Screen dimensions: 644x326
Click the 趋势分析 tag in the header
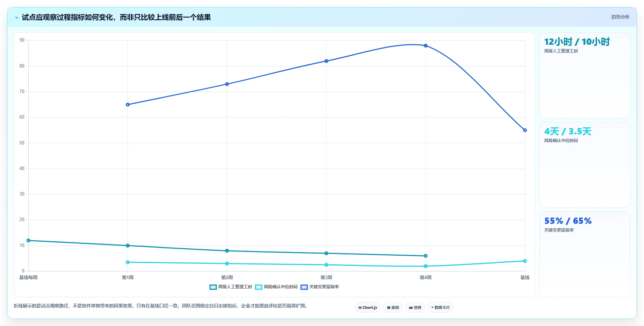coord(620,17)
